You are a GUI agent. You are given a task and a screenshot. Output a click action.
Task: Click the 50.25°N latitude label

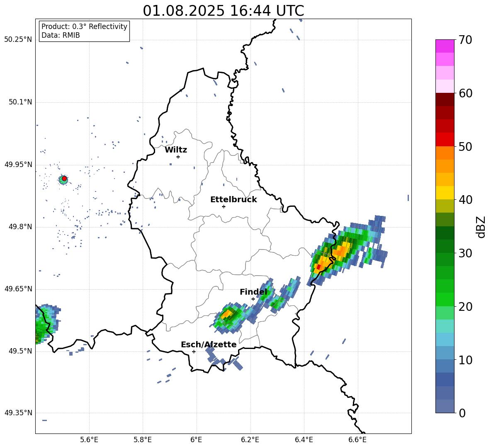coord(18,40)
